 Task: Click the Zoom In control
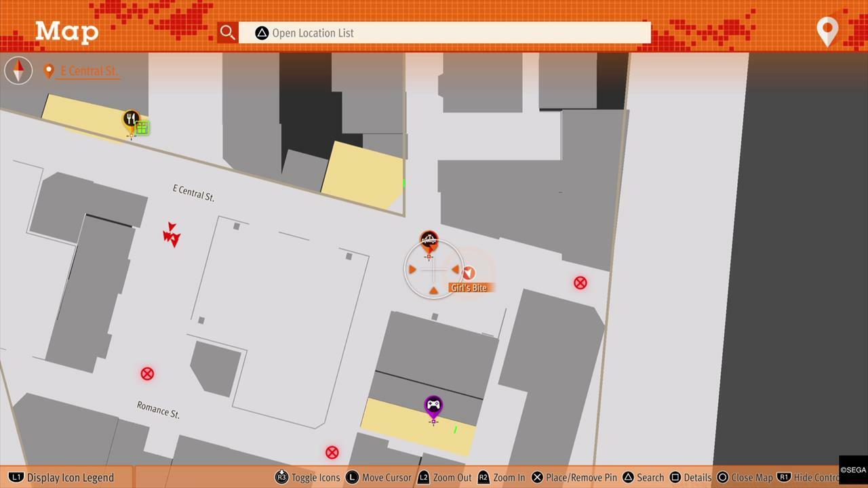[501, 477]
